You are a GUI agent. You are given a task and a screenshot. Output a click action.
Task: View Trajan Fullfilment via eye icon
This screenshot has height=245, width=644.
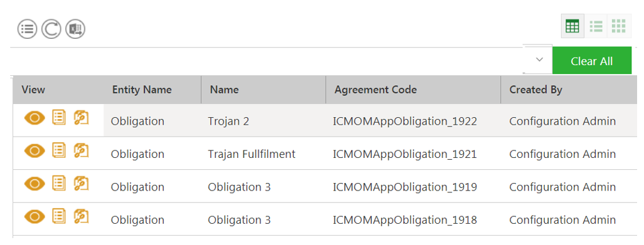click(35, 151)
